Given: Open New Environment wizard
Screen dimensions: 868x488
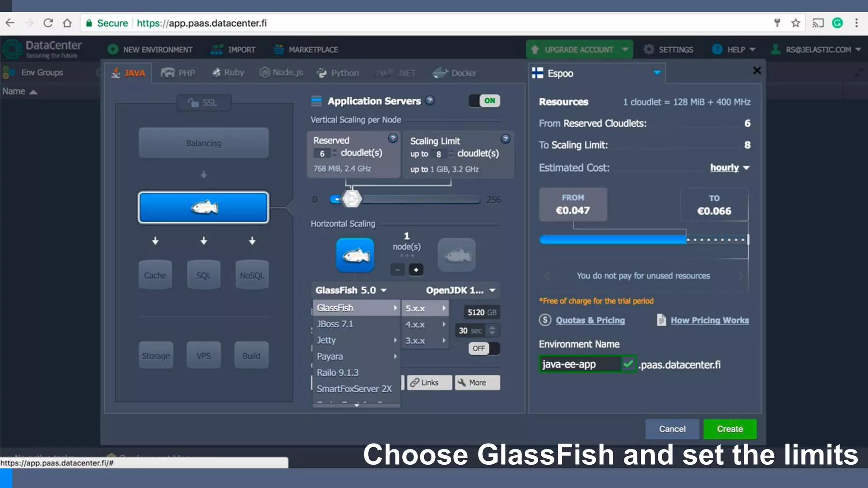Looking at the screenshot, I should [150, 50].
